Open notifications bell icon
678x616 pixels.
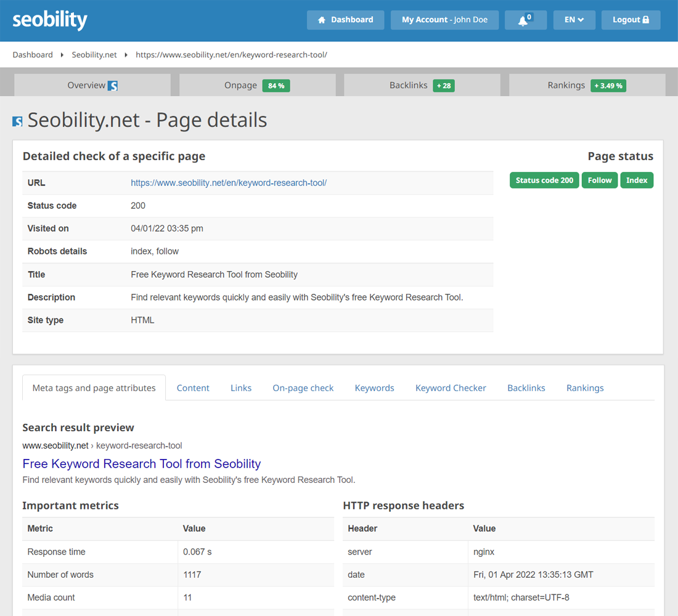523,20
